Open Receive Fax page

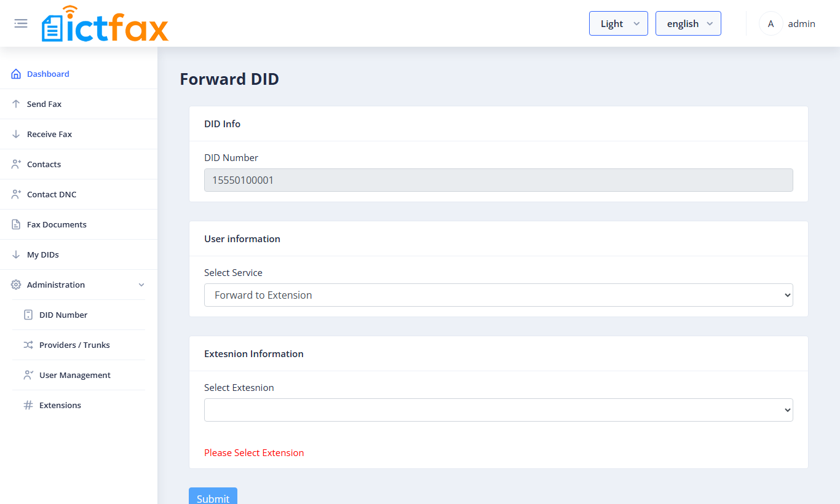49,134
